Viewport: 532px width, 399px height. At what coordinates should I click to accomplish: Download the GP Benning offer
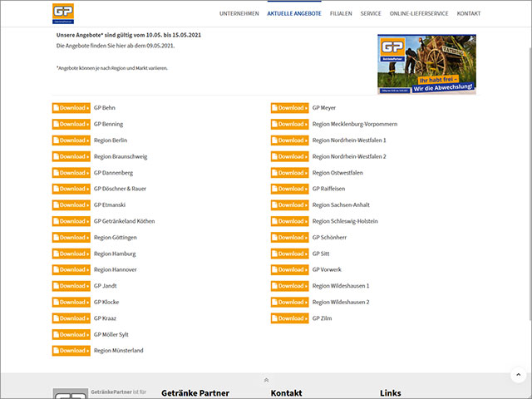pos(71,124)
